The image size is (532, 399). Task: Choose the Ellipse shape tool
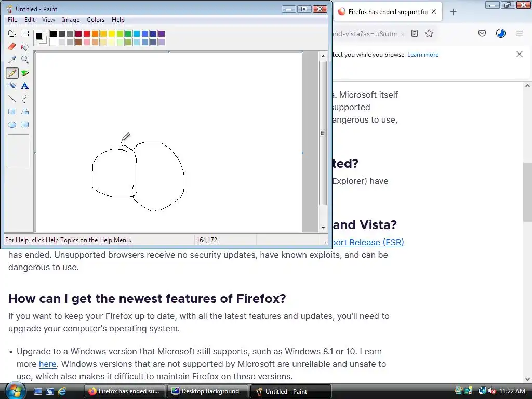pyautogui.click(x=12, y=125)
